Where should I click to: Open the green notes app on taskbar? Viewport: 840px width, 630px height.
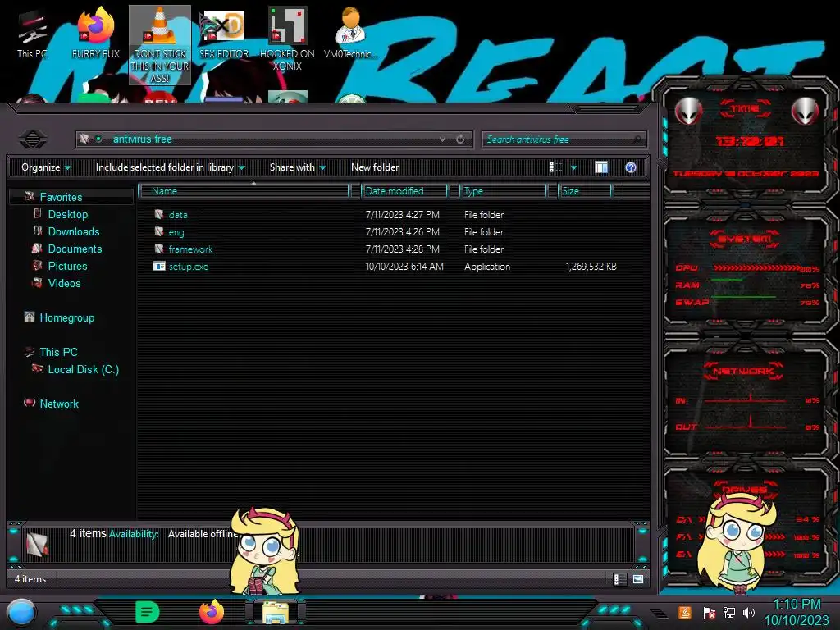coord(148,612)
